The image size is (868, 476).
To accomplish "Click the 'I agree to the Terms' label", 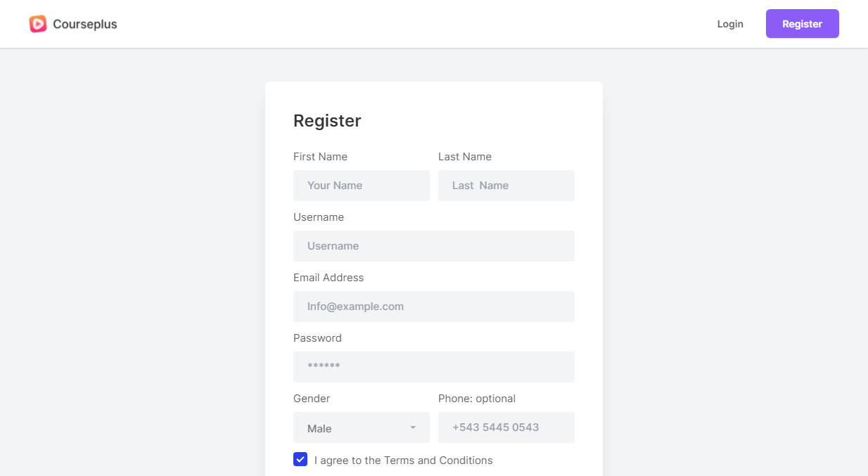I will [x=404, y=461].
